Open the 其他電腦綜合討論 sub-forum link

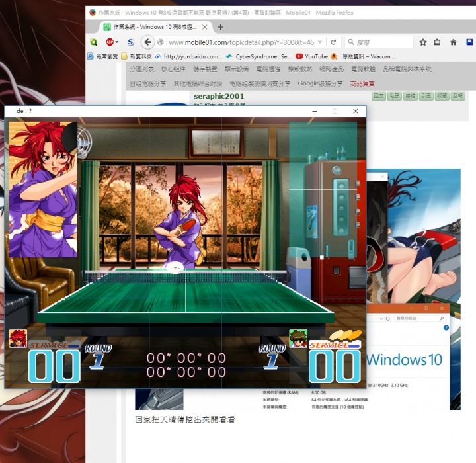[x=198, y=83]
